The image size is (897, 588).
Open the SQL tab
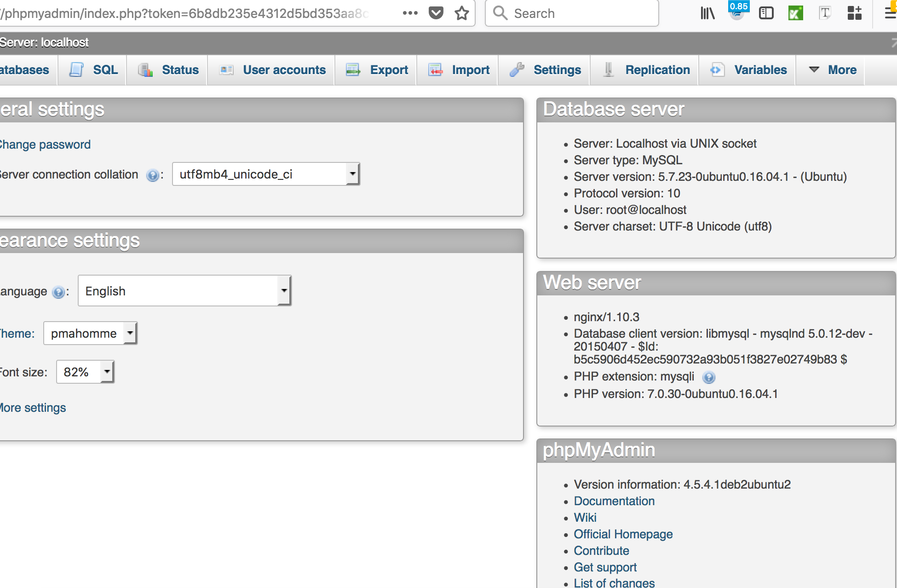click(92, 70)
